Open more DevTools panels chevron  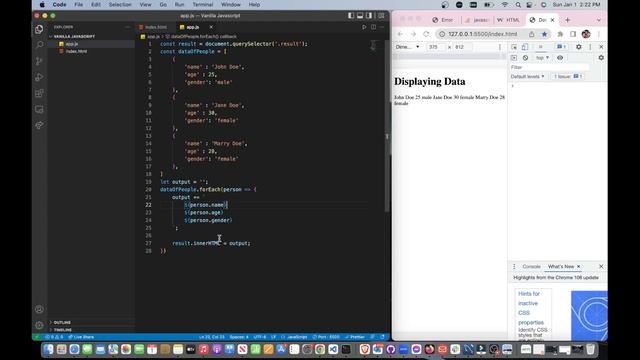pyautogui.click(x=540, y=47)
